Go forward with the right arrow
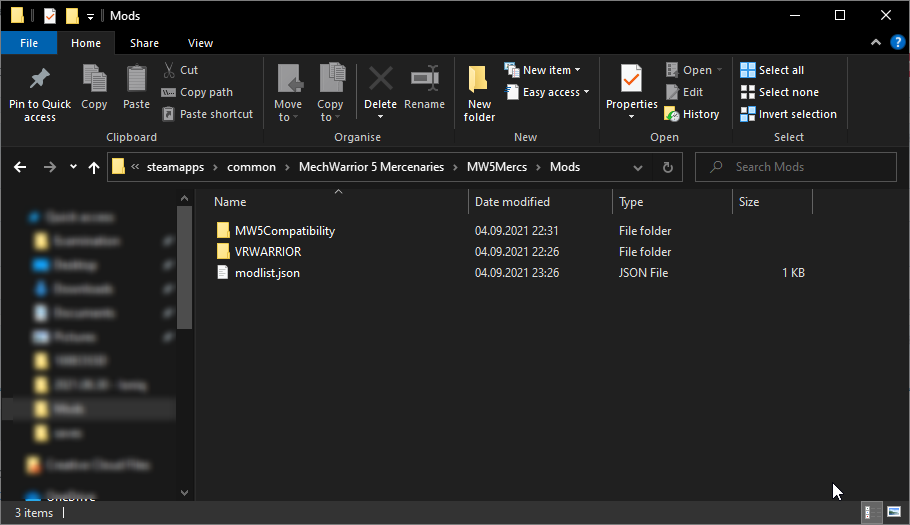The height and width of the screenshot is (525, 910). pos(50,167)
